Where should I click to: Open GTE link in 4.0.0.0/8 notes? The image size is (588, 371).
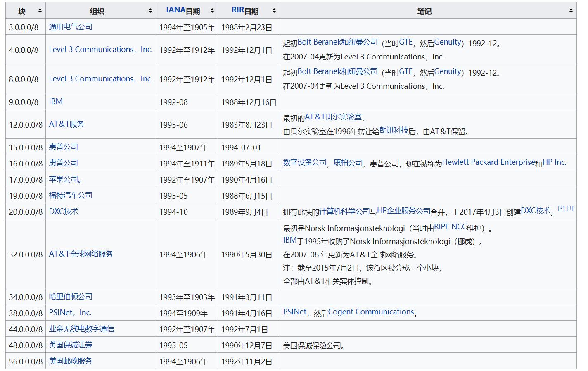coord(406,42)
